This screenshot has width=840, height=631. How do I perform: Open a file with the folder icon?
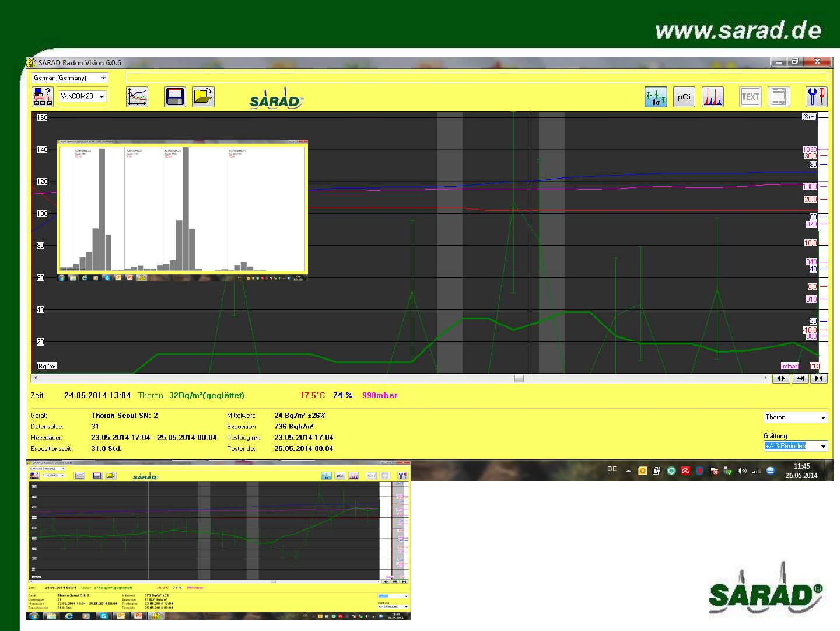point(203,96)
